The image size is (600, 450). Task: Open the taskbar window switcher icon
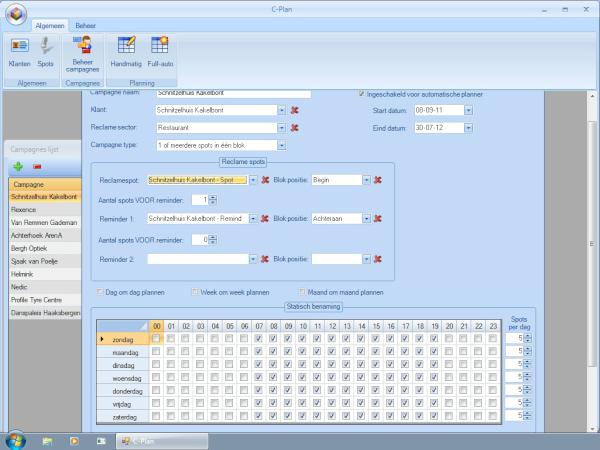coord(101,441)
